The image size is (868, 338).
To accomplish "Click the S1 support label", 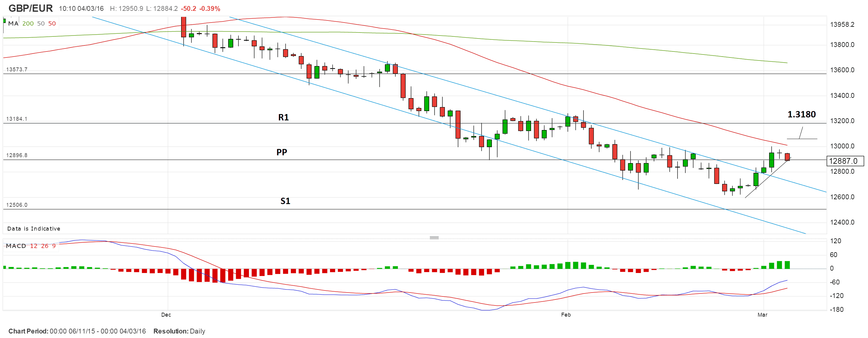I will point(285,201).
